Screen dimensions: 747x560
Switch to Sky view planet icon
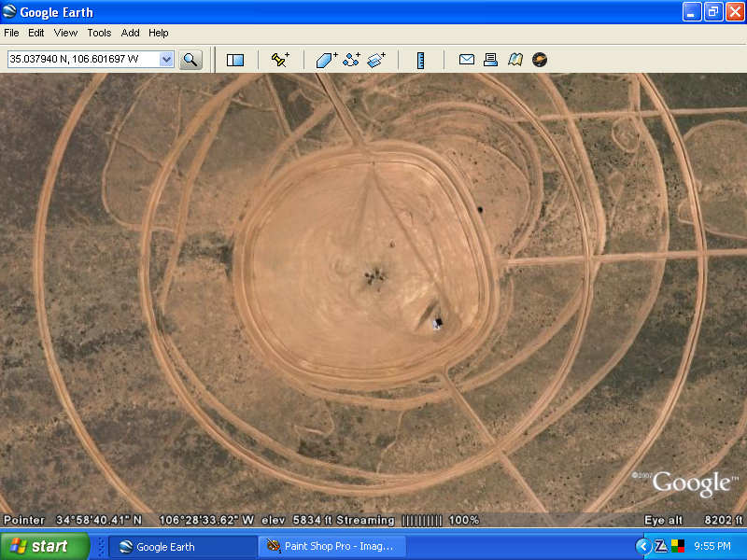[540, 60]
